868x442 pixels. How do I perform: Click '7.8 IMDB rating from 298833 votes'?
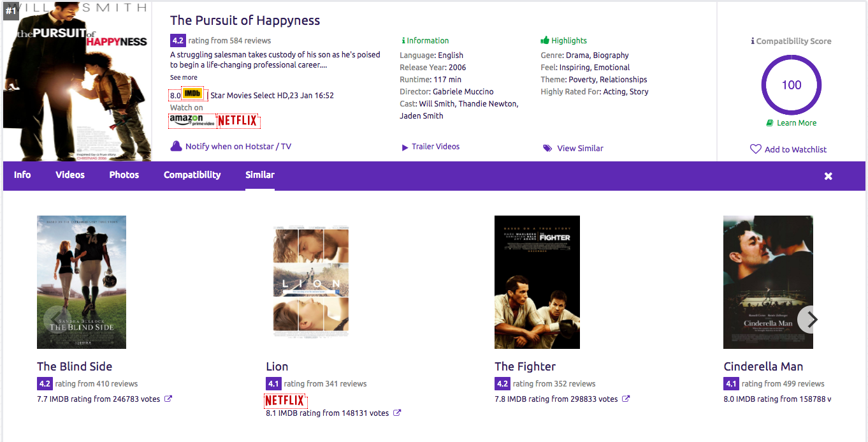pyautogui.click(x=556, y=399)
